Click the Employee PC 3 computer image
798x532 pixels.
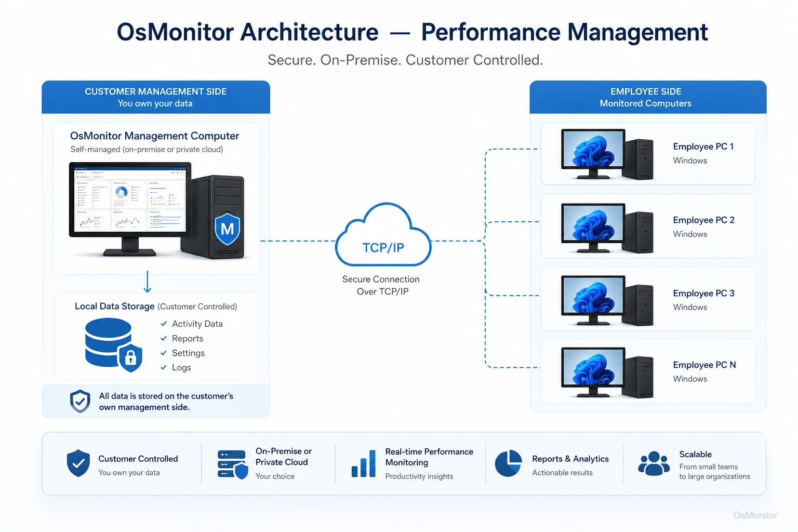click(607, 301)
